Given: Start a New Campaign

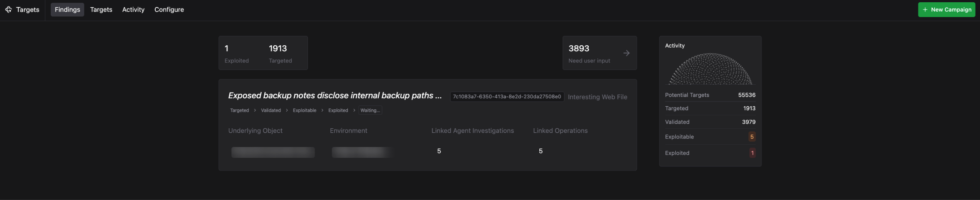Looking at the screenshot, I should [946, 9].
